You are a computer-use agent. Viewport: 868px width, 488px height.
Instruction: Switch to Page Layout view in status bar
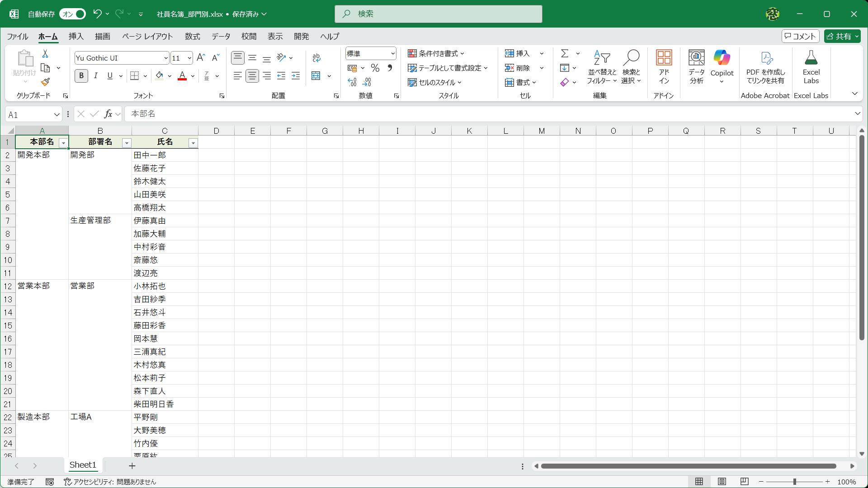pyautogui.click(x=722, y=482)
